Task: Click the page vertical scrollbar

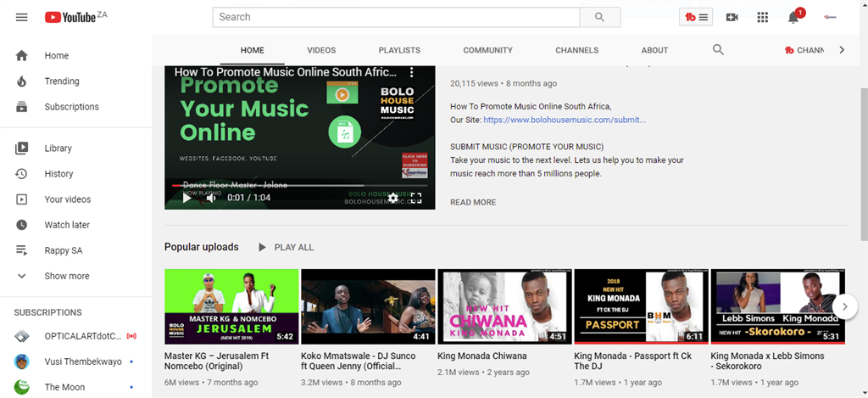Action: pos(864,164)
